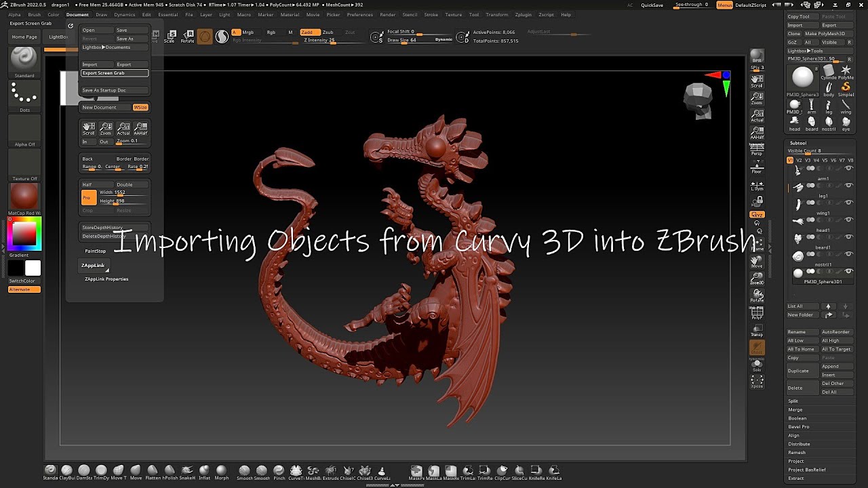
Task: Toggle Dynamic draw size button
Action: click(443, 40)
